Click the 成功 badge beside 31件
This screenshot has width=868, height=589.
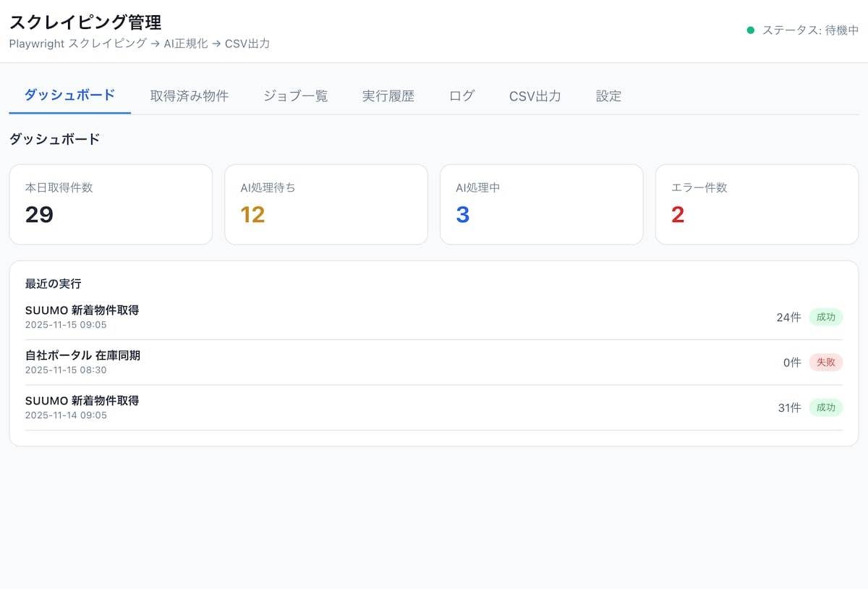pyautogui.click(x=825, y=407)
